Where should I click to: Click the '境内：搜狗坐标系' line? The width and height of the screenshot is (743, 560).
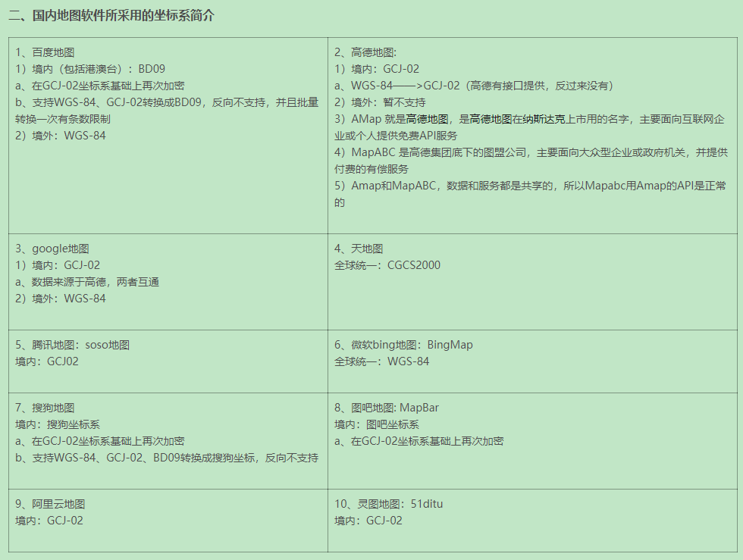coord(58,424)
